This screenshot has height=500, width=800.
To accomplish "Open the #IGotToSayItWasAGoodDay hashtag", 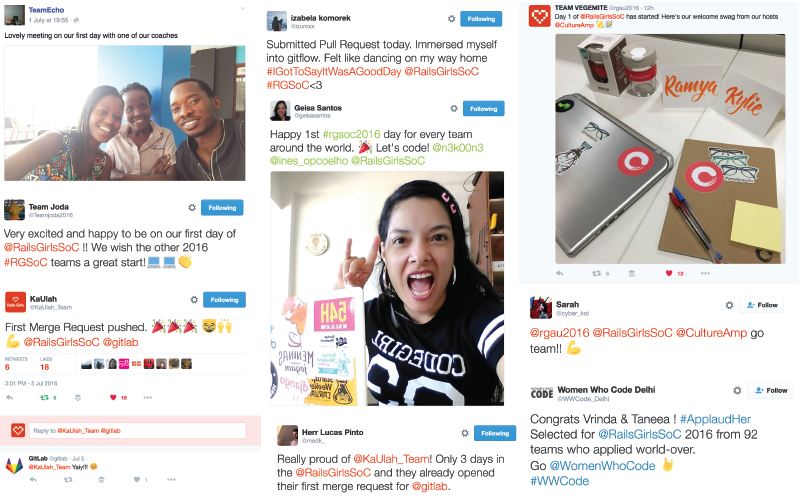I will point(334,72).
